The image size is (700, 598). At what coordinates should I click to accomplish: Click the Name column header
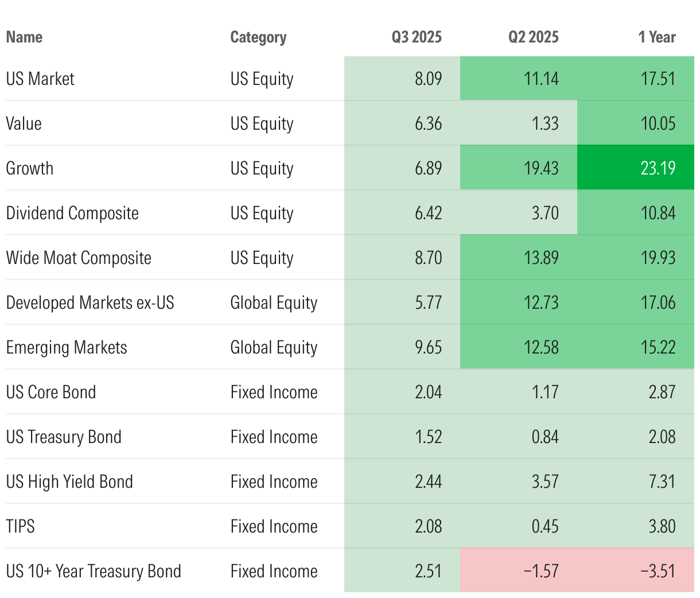(24, 37)
